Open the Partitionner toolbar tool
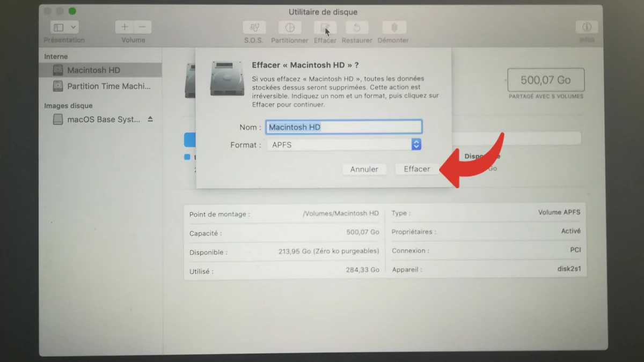The image size is (644, 362). pyautogui.click(x=289, y=27)
